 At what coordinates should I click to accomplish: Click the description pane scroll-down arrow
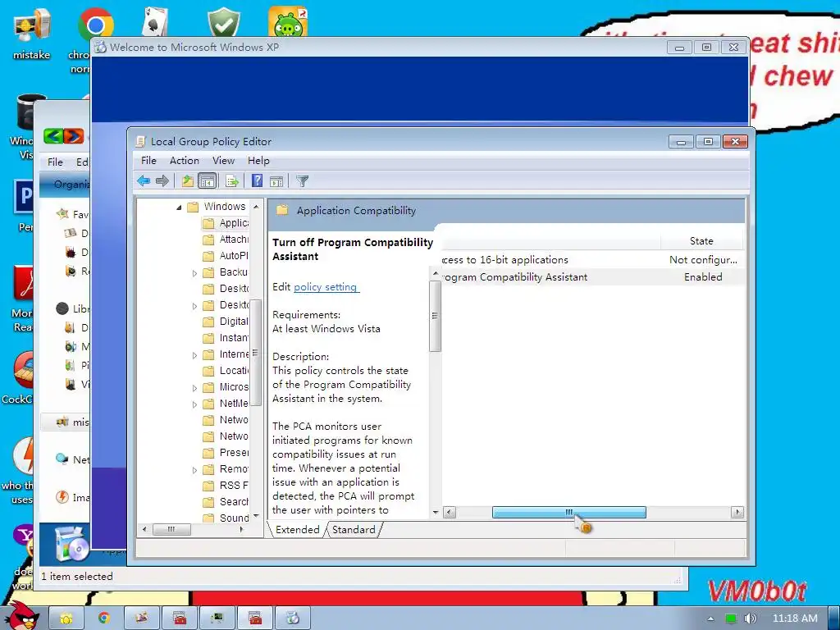pyautogui.click(x=435, y=512)
